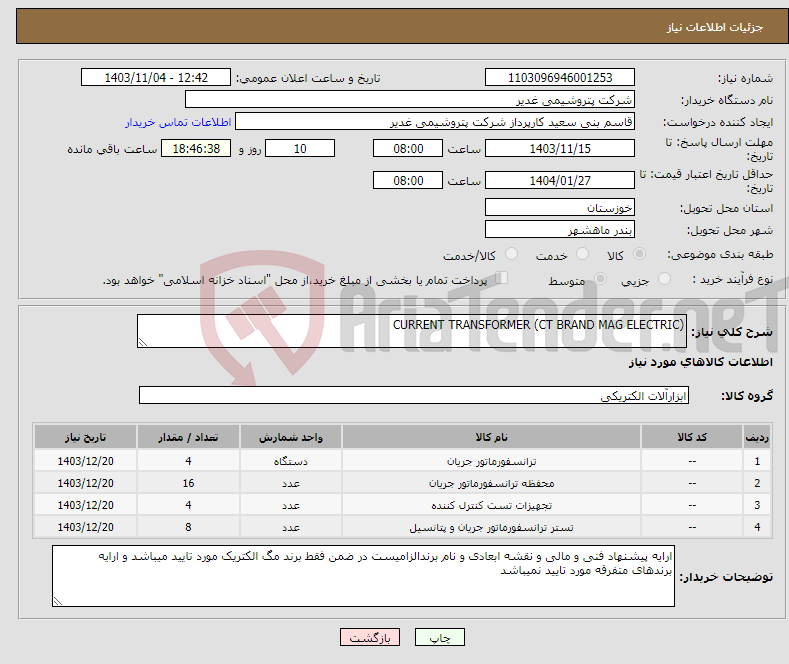Select the جزیی purchase type radio
The width and height of the screenshot is (789, 664).
[x=664, y=279]
